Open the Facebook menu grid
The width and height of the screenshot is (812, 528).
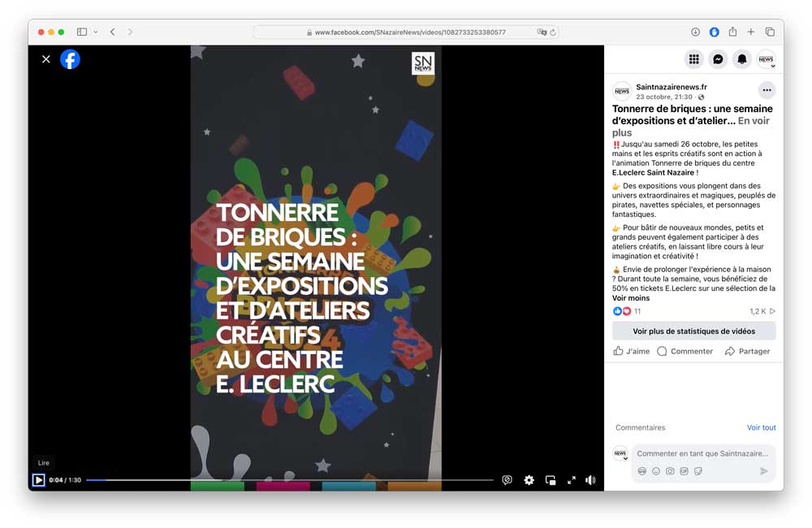click(694, 59)
